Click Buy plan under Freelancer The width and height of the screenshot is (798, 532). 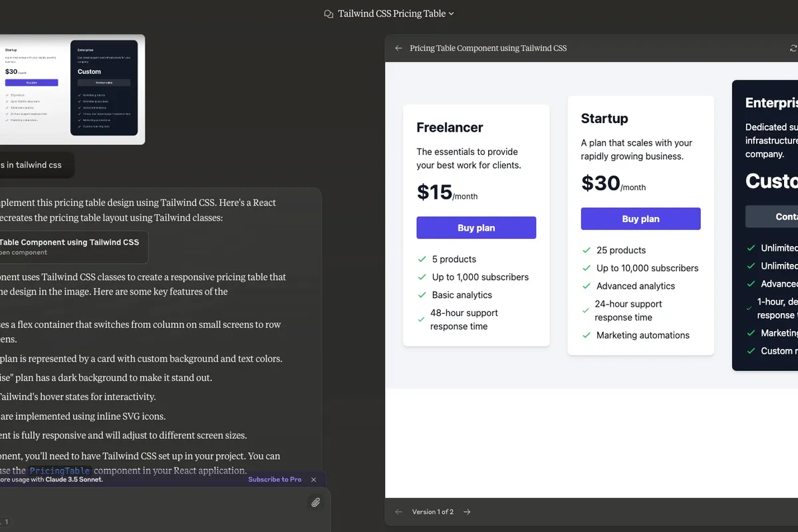point(476,227)
